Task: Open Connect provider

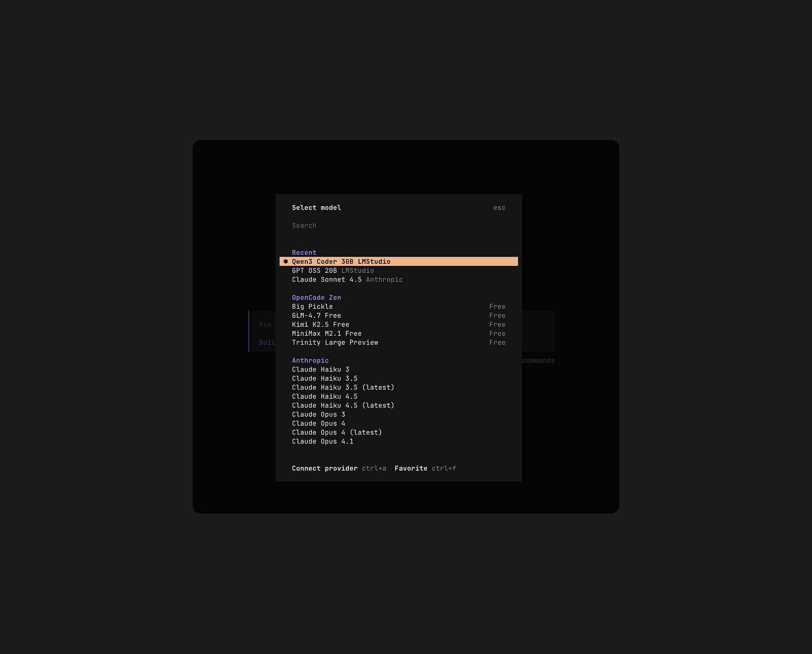Action: pos(325,469)
